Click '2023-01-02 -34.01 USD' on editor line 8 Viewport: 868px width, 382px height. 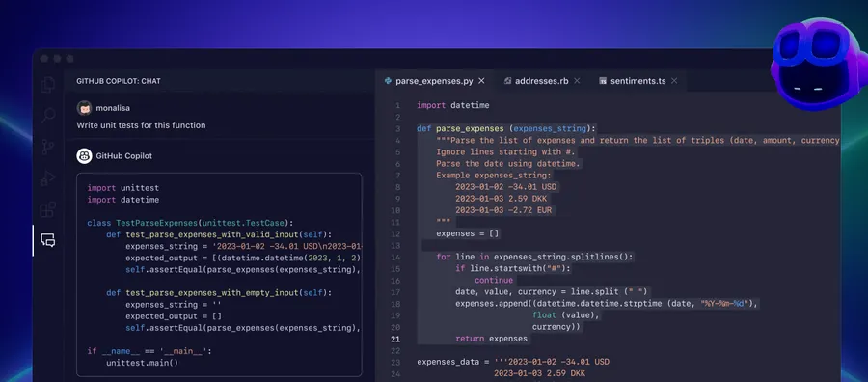(506, 187)
